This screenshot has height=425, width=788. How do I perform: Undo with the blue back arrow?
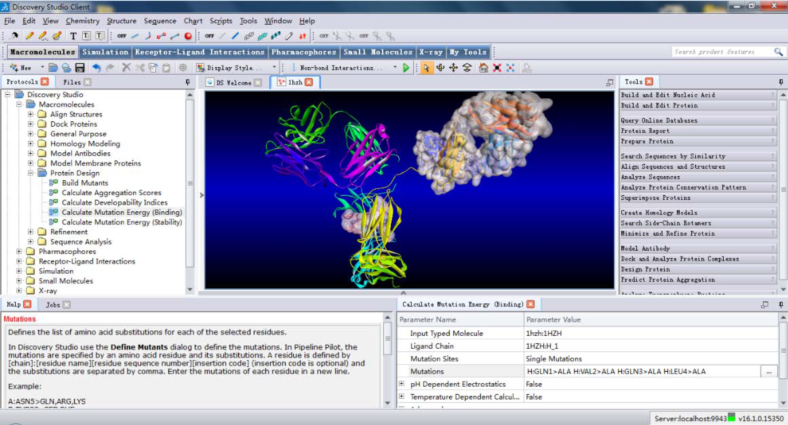click(x=96, y=67)
